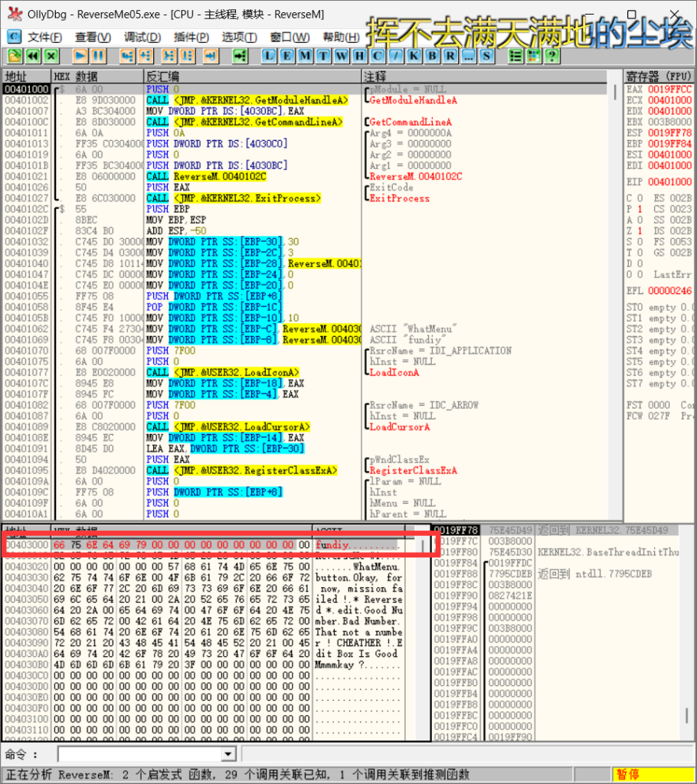The width and height of the screenshot is (697, 784).
Task: Open the 插件(P) plugins menu
Action: pos(191,37)
